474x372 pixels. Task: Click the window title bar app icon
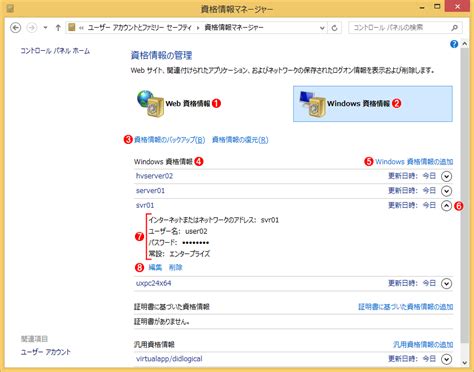pyautogui.click(x=10, y=8)
